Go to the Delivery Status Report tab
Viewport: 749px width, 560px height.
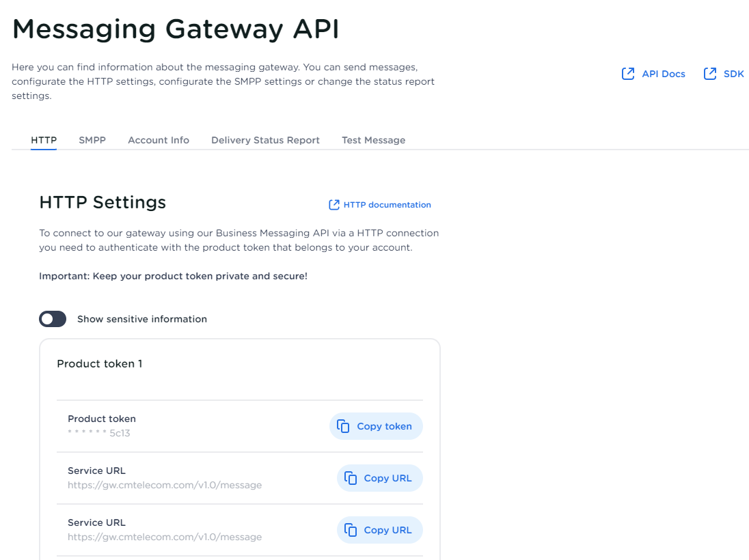pyautogui.click(x=265, y=140)
